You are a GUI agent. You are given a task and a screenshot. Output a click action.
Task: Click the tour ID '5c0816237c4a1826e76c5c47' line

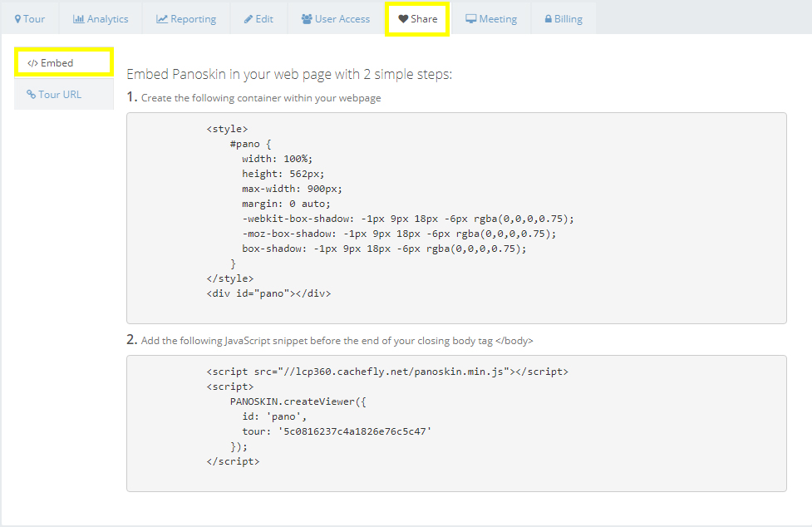point(337,431)
